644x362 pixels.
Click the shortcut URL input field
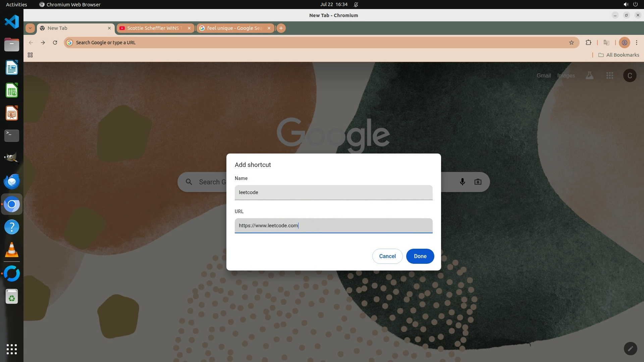[333, 226]
